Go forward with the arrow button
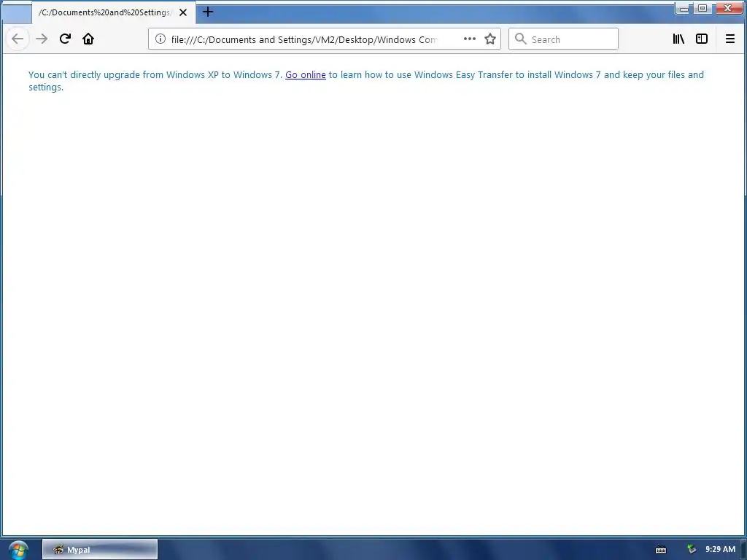Screen dimensions: 747x560 tap(42, 39)
